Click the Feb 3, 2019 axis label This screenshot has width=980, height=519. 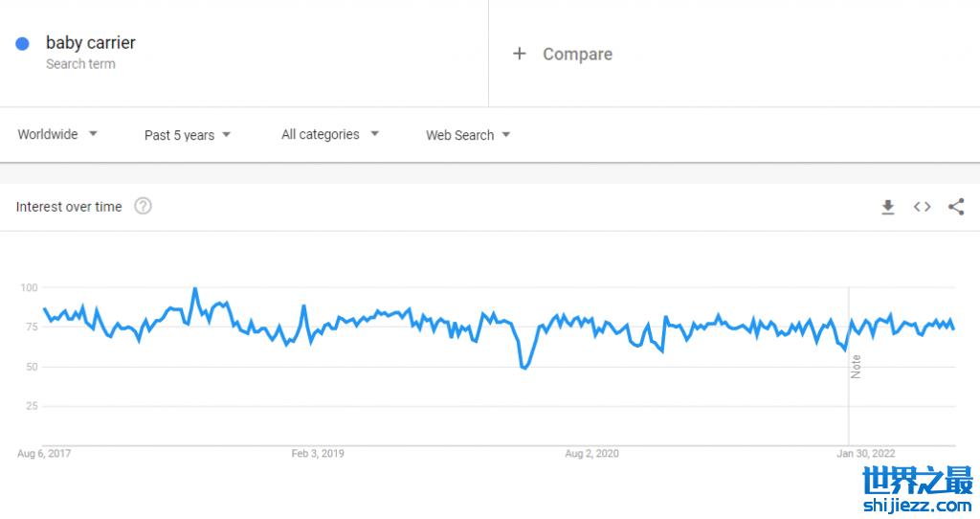click(318, 453)
